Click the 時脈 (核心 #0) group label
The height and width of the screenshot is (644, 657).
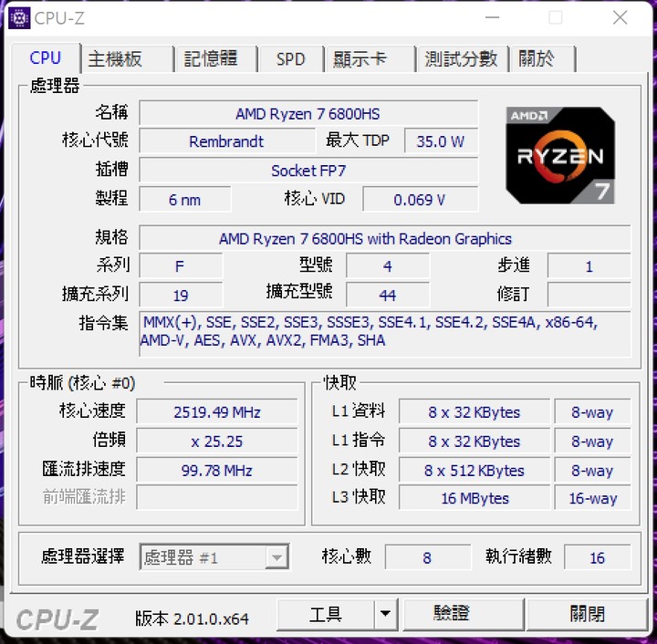pyautogui.click(x=82, y=383)
